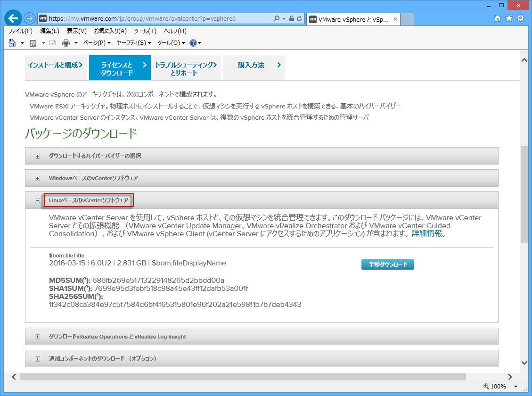Click the 100% zoom level in status bar

[x=498, y=386]
